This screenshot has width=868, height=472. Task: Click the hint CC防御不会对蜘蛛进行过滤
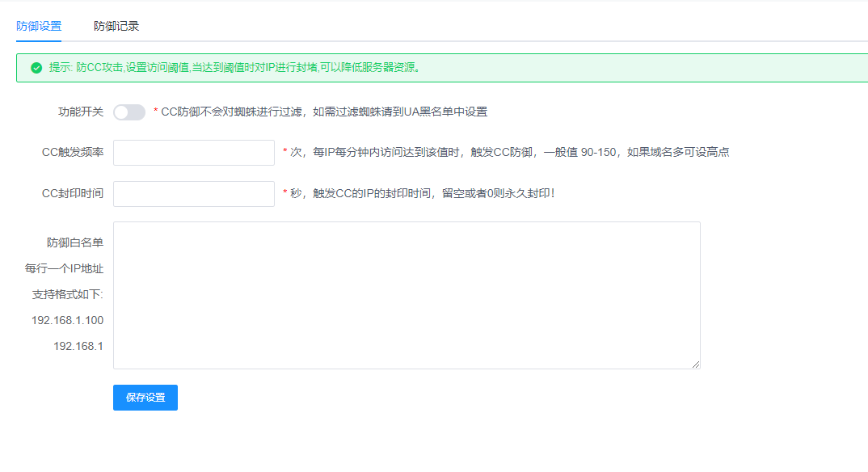tap(231, 112)
